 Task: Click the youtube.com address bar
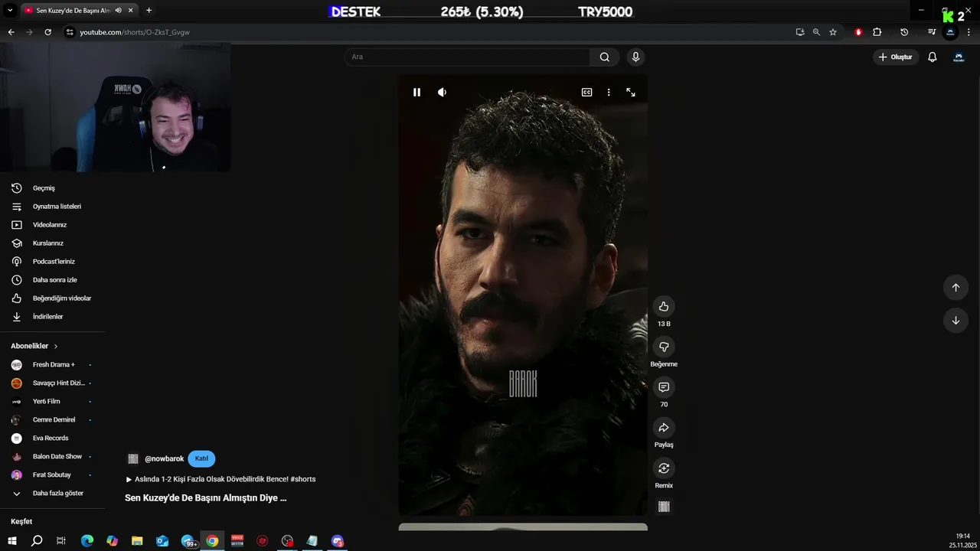click(429, 32)
